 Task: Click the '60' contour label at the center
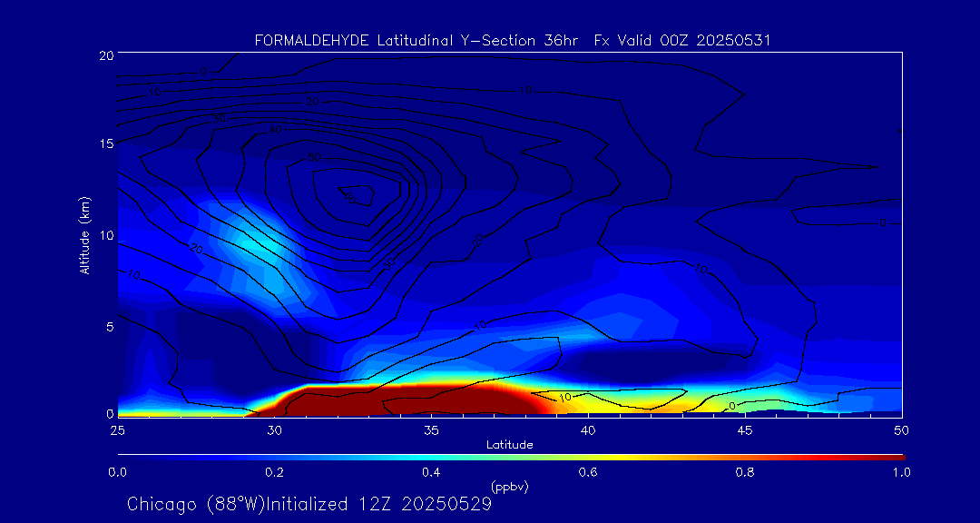348,197
